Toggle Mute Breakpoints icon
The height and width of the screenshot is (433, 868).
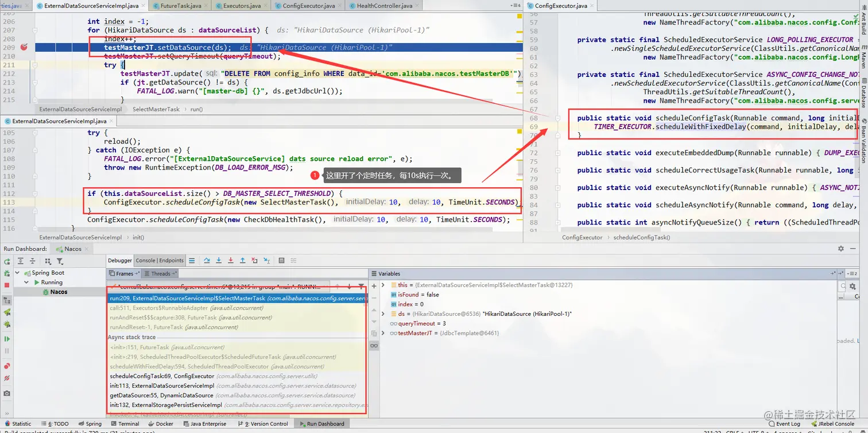[x=7, y=378]
